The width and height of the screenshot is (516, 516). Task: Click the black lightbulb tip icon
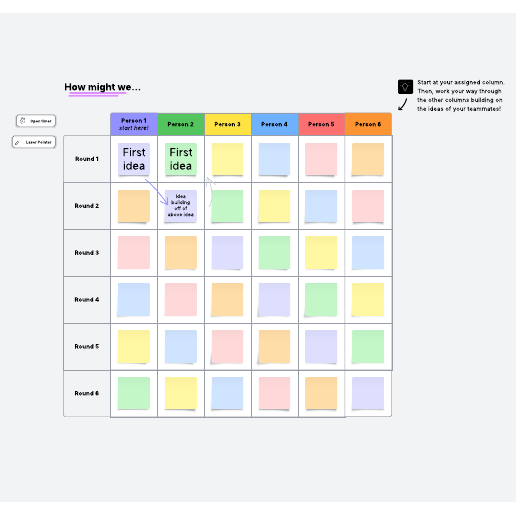coord(405,87)
